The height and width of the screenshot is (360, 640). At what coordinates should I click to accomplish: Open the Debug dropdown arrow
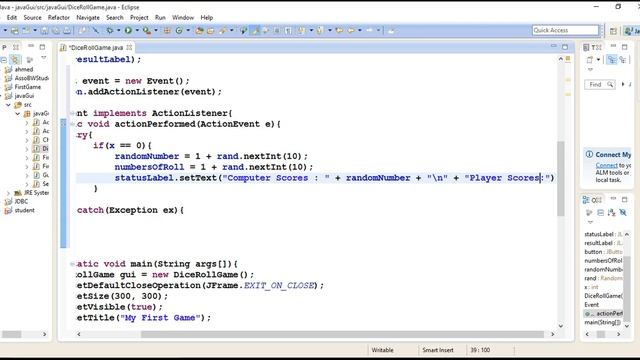pos(118,31)
